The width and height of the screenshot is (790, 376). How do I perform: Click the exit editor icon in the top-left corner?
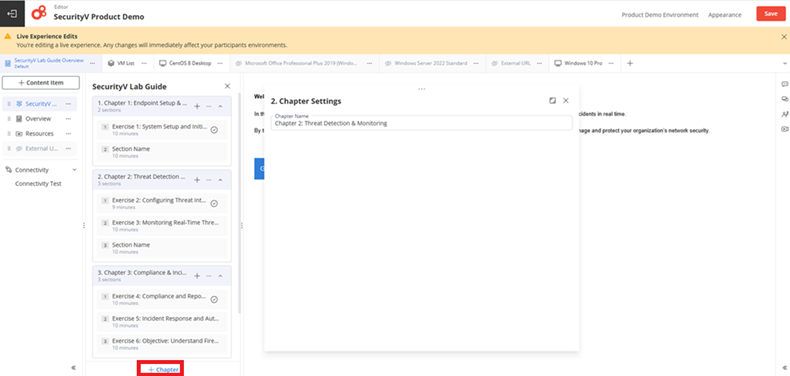(x=12, y=14)
